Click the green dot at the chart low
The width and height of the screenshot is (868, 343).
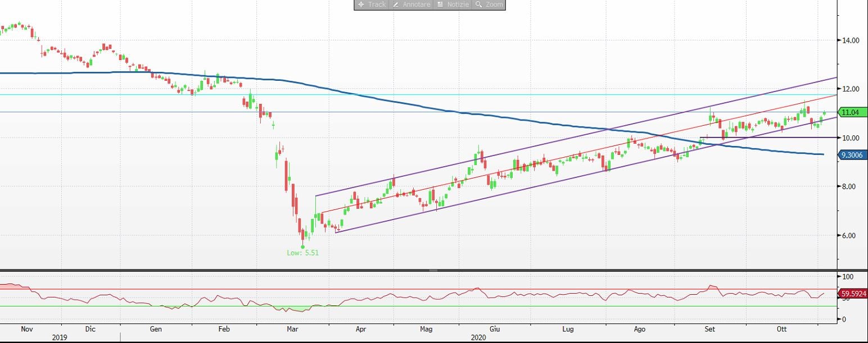(x=303, y=246)
